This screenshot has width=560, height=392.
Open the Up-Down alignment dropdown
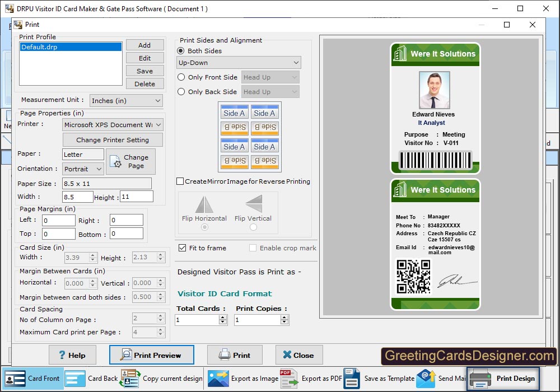click(239, 63)
